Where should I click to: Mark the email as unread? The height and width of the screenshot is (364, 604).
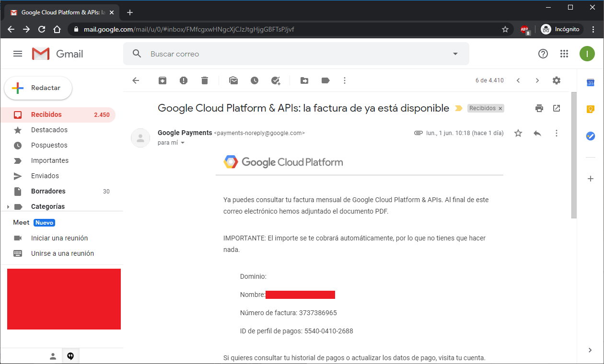tap(233, 80)
